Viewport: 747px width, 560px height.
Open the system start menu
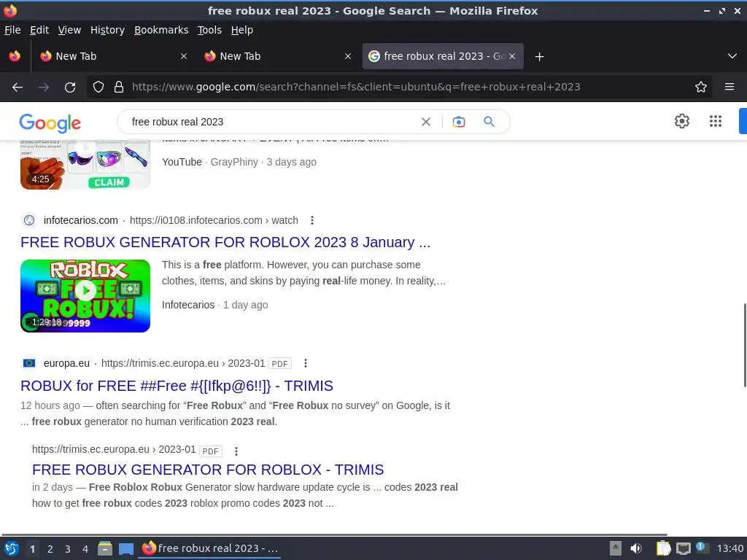click(11, 548)
